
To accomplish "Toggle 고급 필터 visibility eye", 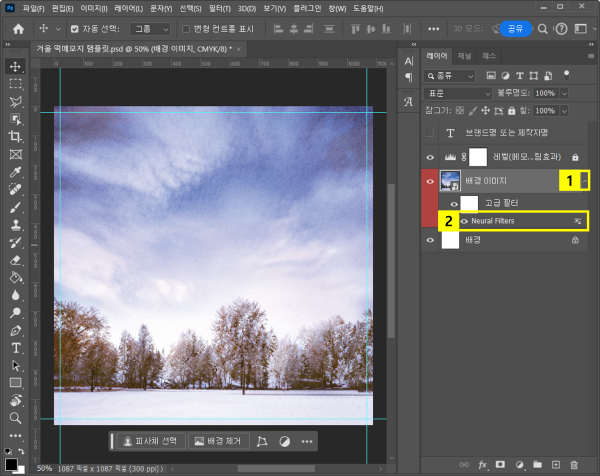I will coord(454,204).
